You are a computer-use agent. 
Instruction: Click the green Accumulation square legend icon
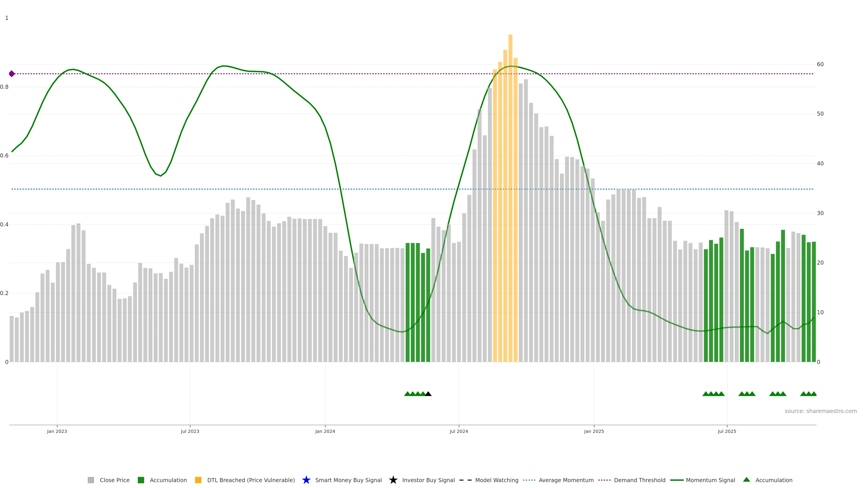[x=141, y=480]
